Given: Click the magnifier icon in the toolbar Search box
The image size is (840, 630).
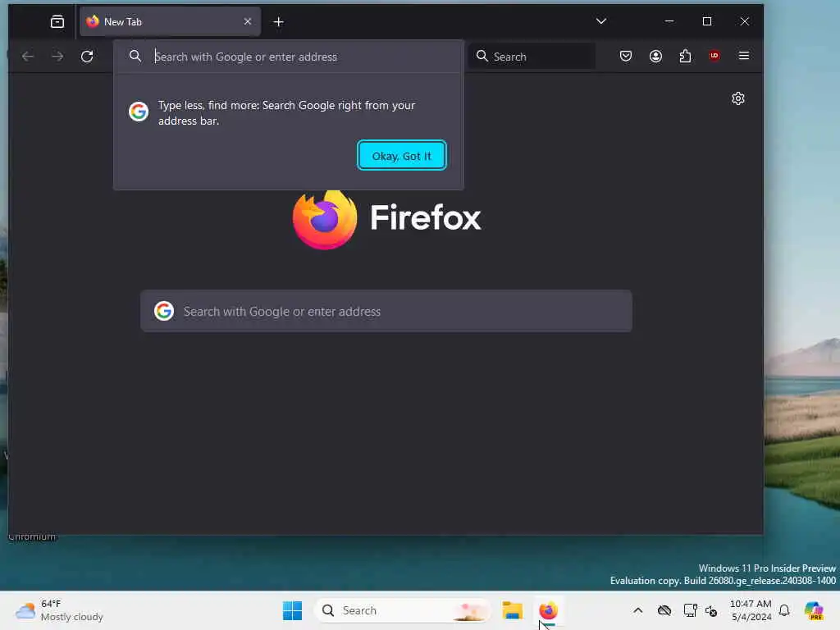Looking at the screenshot, I should [x=482, y=56].
